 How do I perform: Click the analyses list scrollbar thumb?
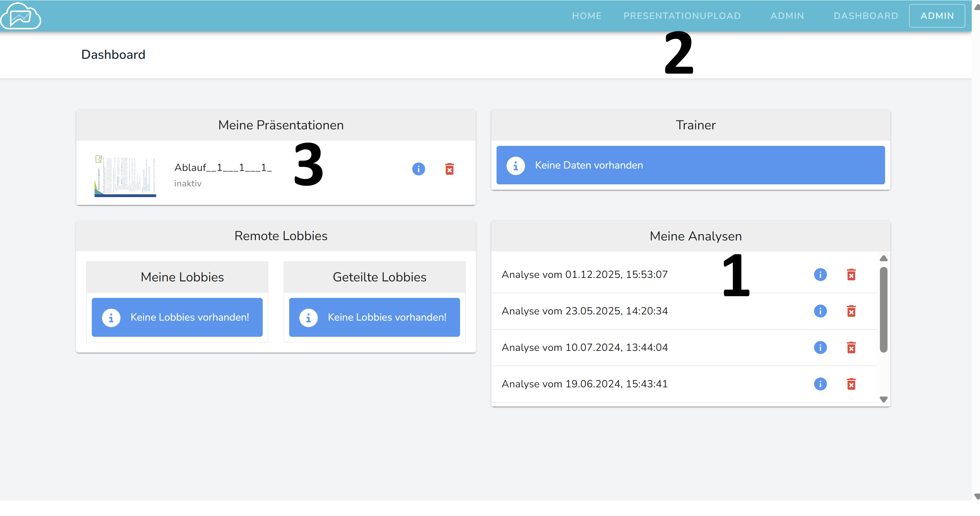(883, 309)
